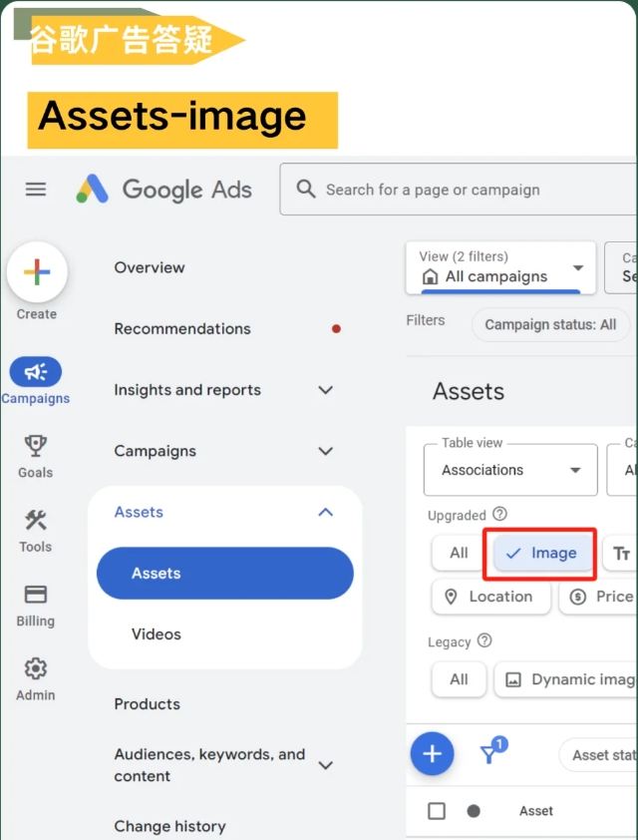Viewport: 638px width, 840px height.
Task: Open Campaigns megaphone section
Action: click(x=35, y=381)
